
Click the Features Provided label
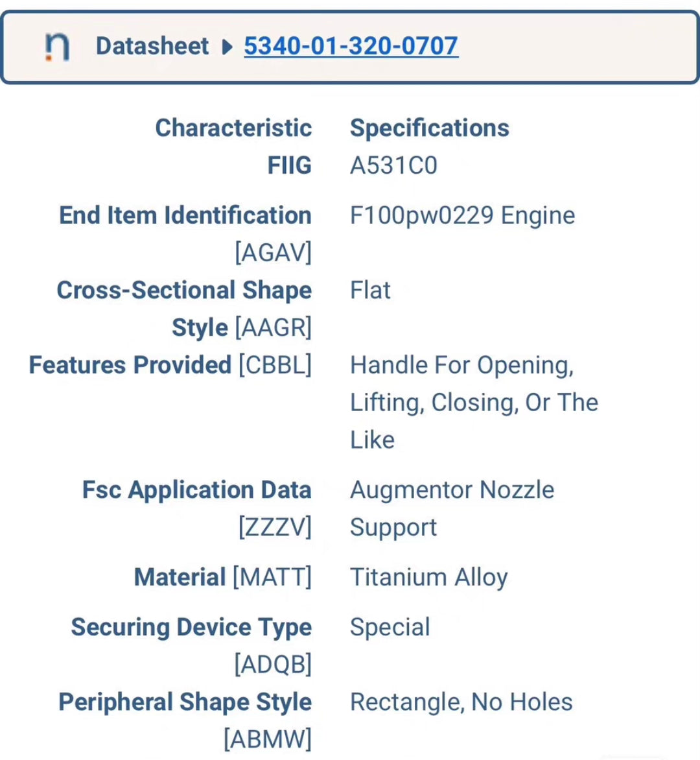coord(130,365)
